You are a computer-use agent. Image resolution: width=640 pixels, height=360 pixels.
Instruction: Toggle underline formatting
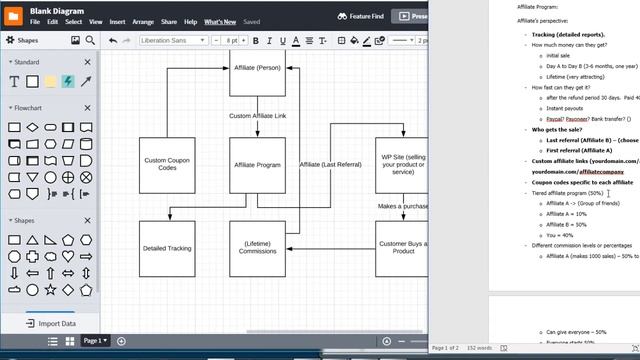[282, 40]
